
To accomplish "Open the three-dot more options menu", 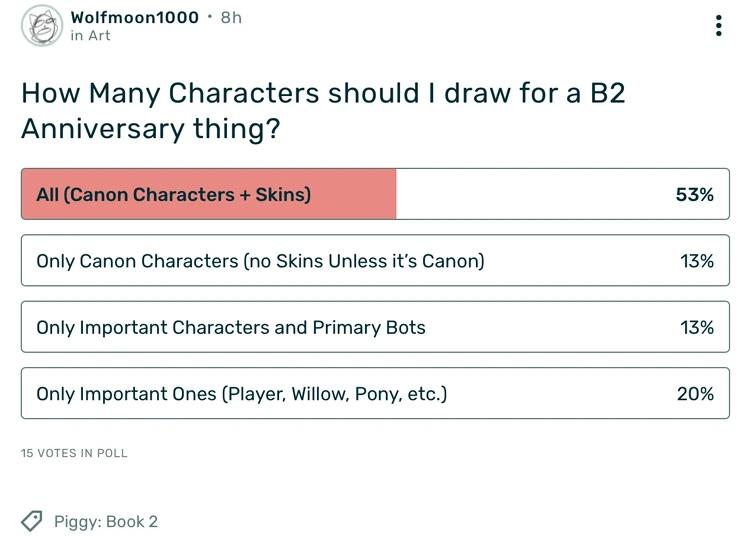I will point(718,26).
